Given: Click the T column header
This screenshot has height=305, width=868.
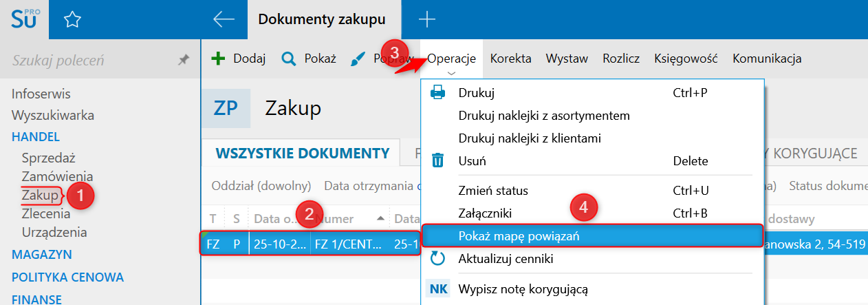Looking at the screenshot, I should (x=213, y=219).
